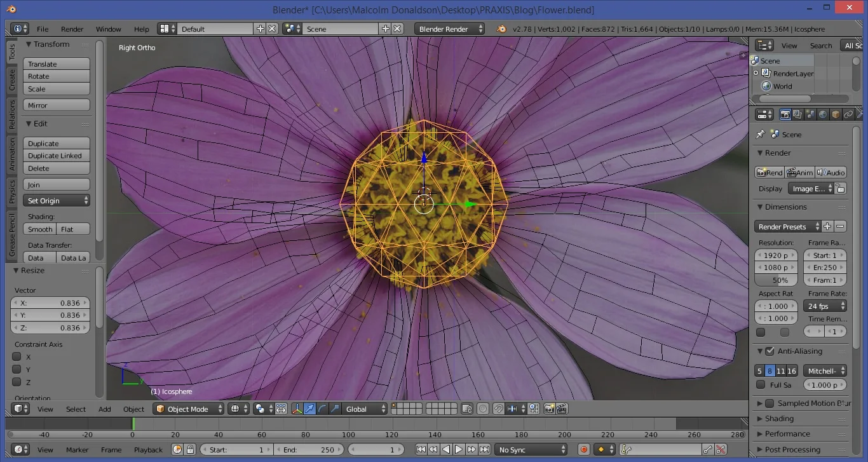Click the proportional editing falloff icon

coord(482,409)
